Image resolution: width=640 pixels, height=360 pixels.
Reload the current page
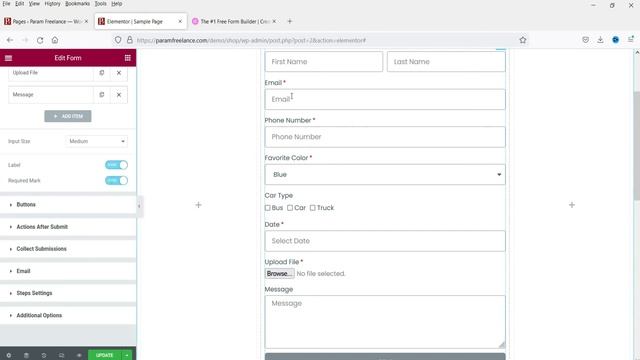(x=40, y=40)
